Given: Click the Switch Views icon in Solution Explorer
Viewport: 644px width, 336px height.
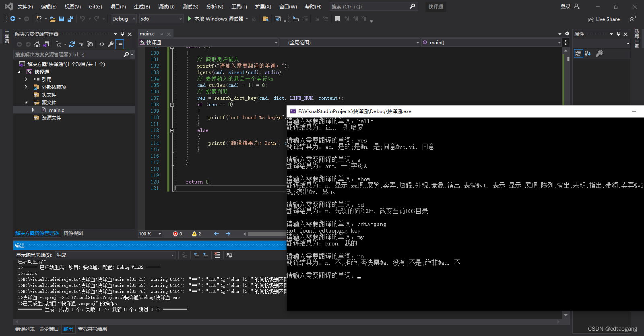Looking at the screenshot, I should coord(46,44).
